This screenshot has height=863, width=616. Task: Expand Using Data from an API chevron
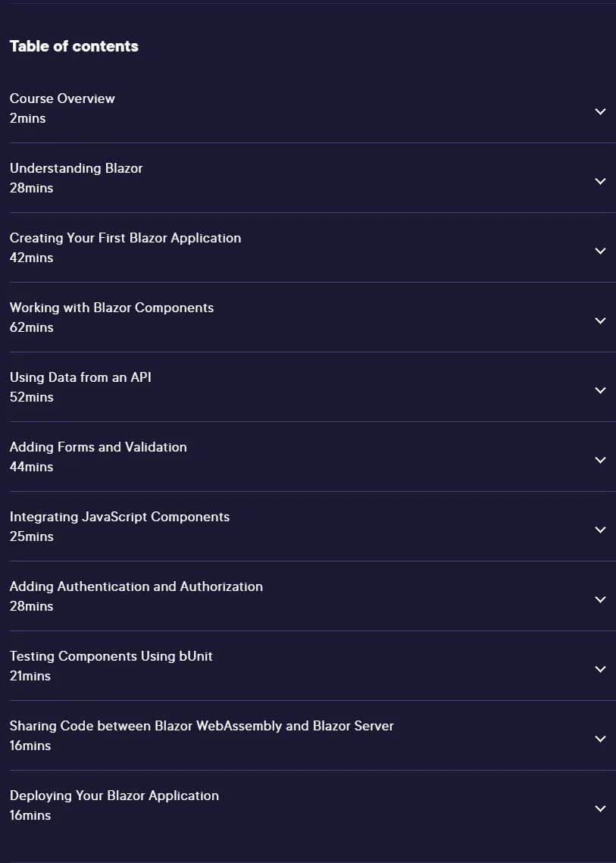click(x=600, y=390)
